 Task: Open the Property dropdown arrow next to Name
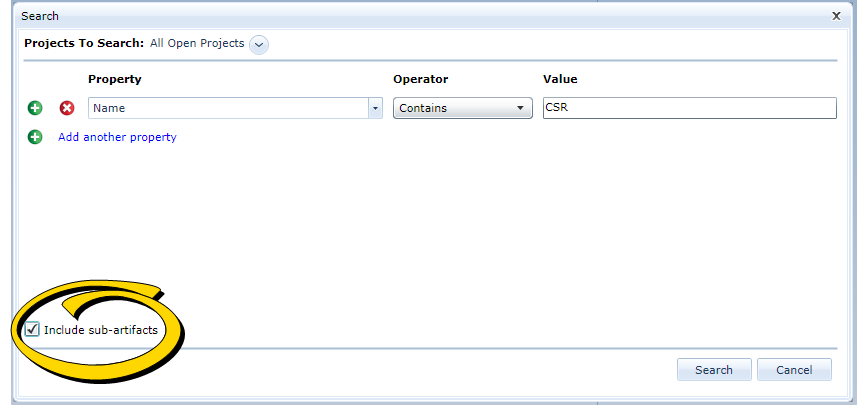tap(375, 108)
